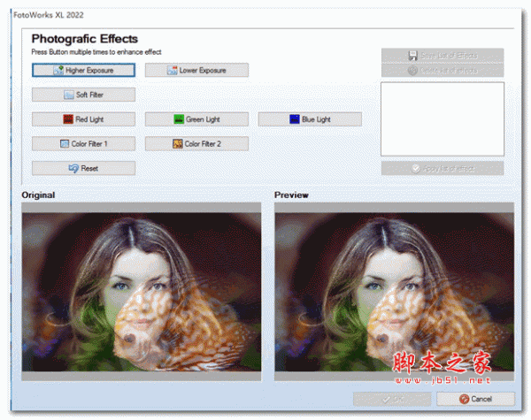
Task: Add Blue Light to the photo
Action: click(310, 119)
